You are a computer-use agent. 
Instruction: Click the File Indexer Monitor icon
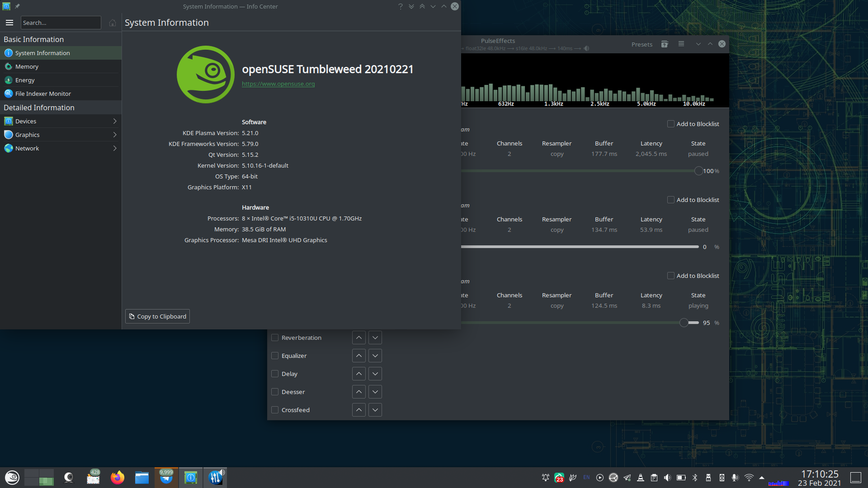pos(9,94)
